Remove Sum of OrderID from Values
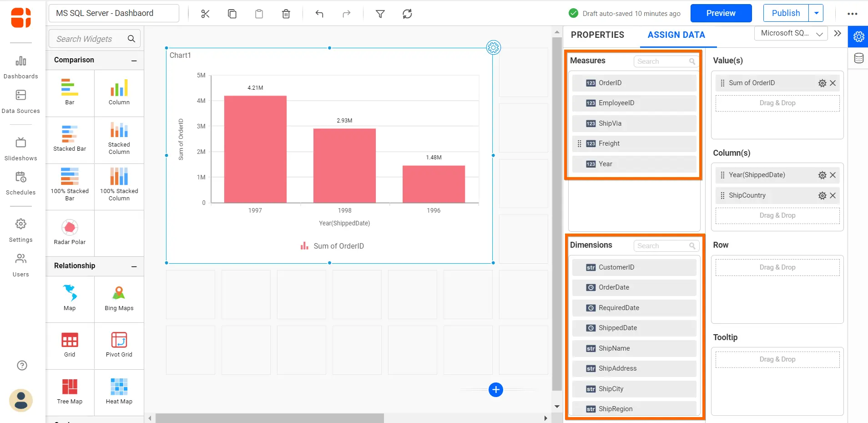 pyautogui.click(x=833, y=83)
